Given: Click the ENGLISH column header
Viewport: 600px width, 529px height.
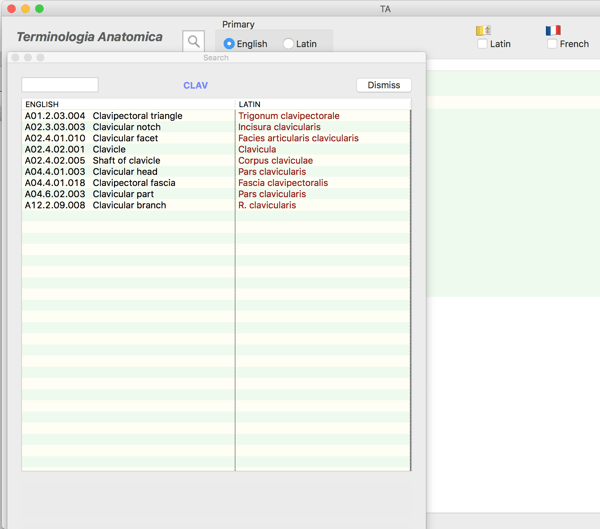Looking at the screenshot, I should coord(42,104).
